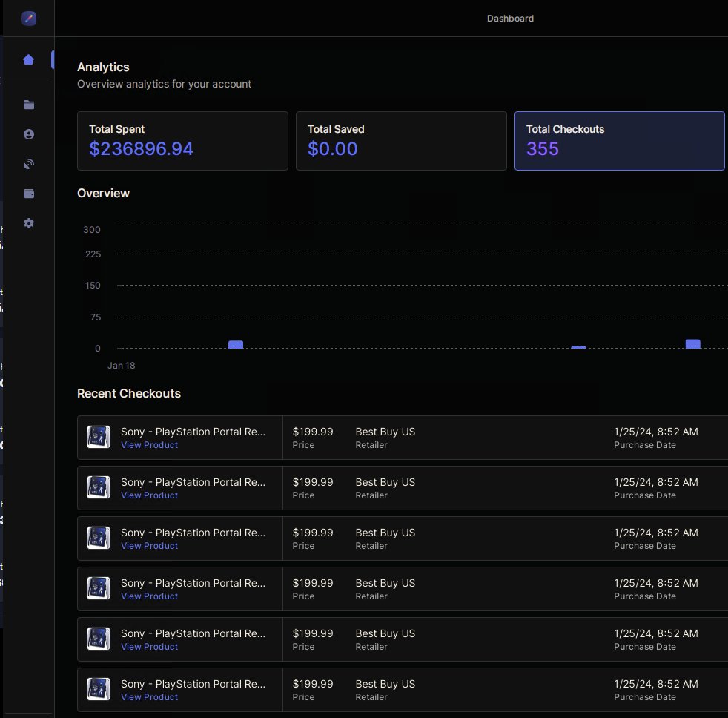Click the rightmost bar in the Overview chart
This screenshot has width=728, height=718.
[x=692, y=343]
